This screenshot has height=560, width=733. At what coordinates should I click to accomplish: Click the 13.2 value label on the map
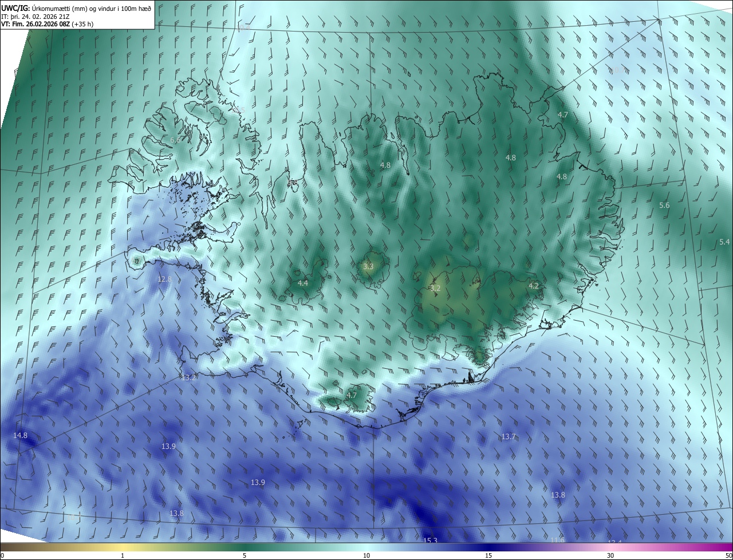(189, 377)
